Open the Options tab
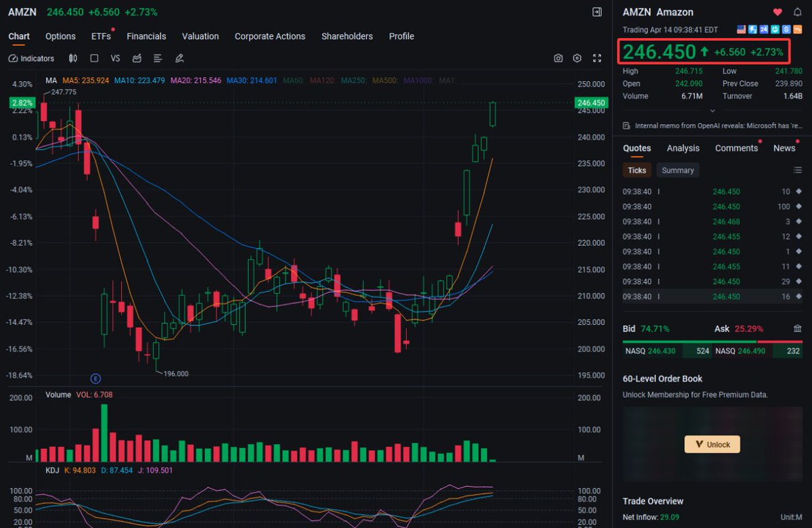812x528 pixels. [60, 37]
